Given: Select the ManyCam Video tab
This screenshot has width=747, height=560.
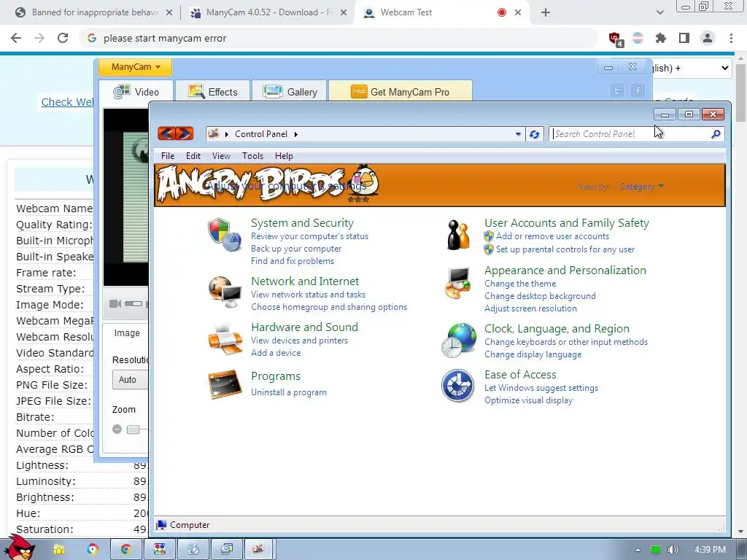Looking at the screenshot, I should 136,91.
